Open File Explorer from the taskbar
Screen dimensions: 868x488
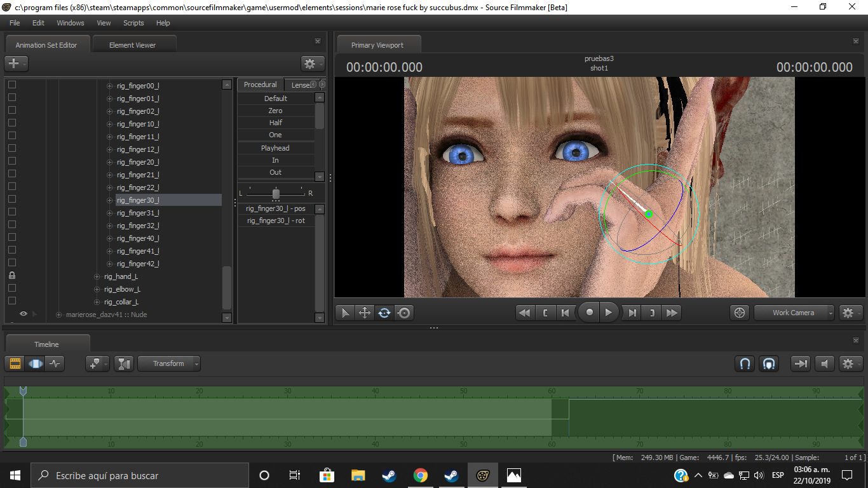pos(358,475)
